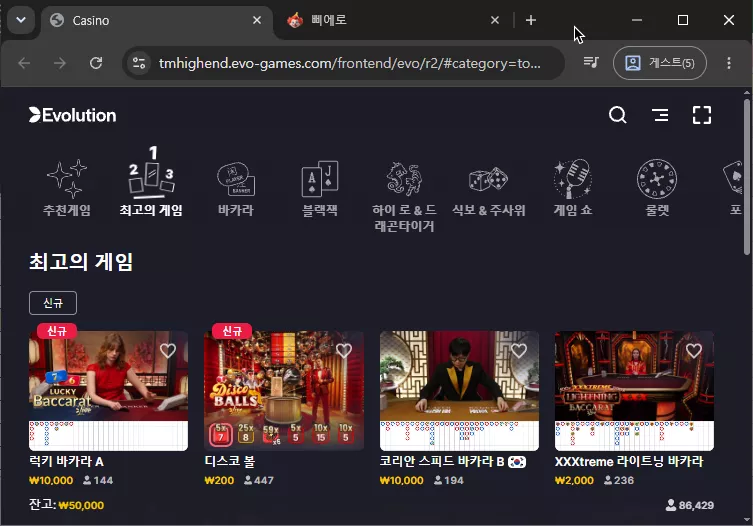Screen dimensions: 753x526
Task: Switch to the Casino browser tab
Action: [156, 21]
